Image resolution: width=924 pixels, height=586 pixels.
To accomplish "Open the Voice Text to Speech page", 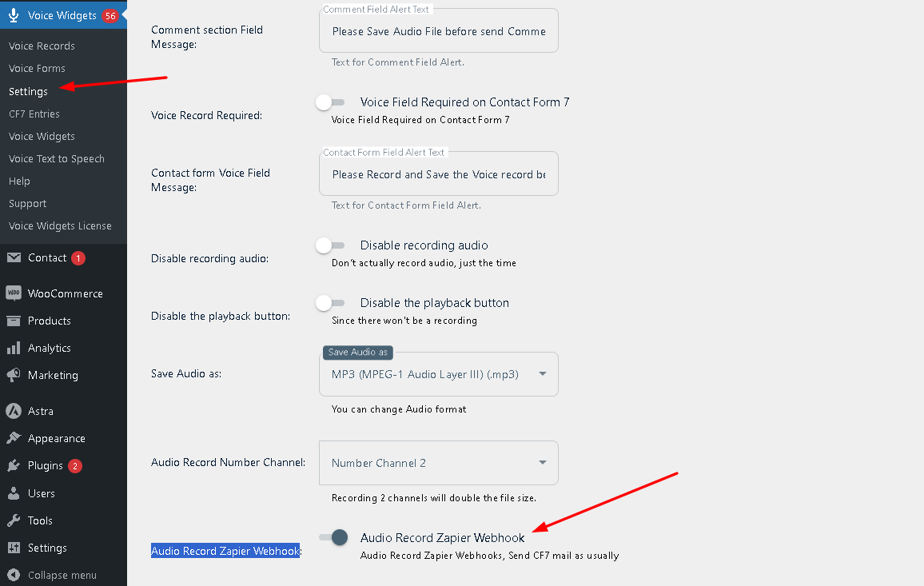I will [57, 158].
